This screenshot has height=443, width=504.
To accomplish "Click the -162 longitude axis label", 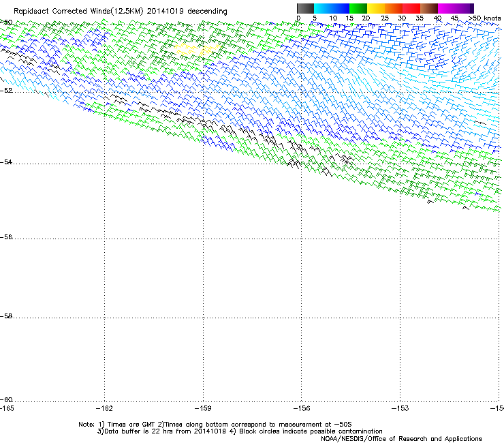I will tap(104, 408).
